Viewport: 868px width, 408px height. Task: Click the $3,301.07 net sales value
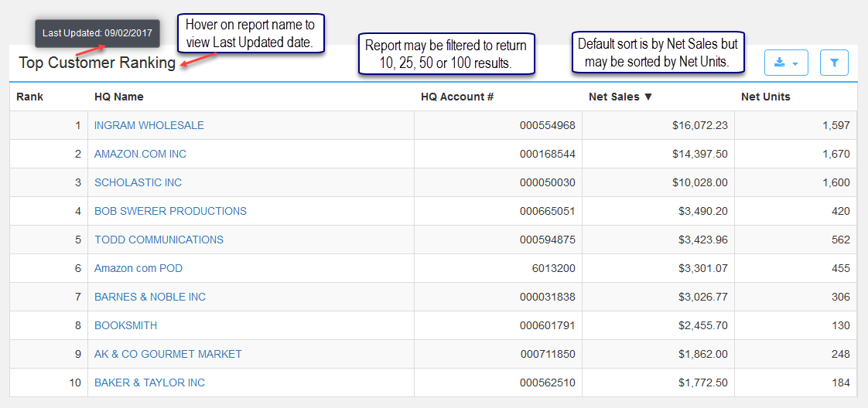(703, 269)
